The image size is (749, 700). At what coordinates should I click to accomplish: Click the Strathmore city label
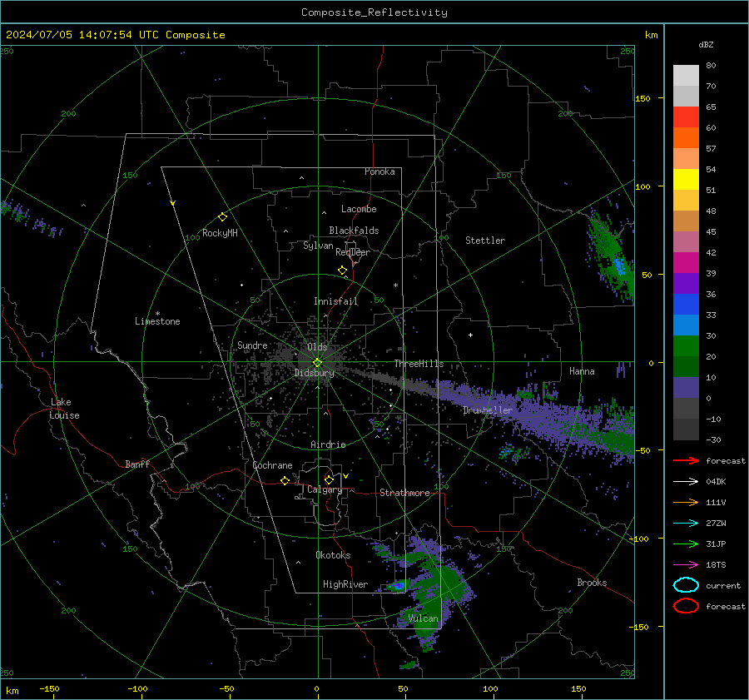(404, 493)
